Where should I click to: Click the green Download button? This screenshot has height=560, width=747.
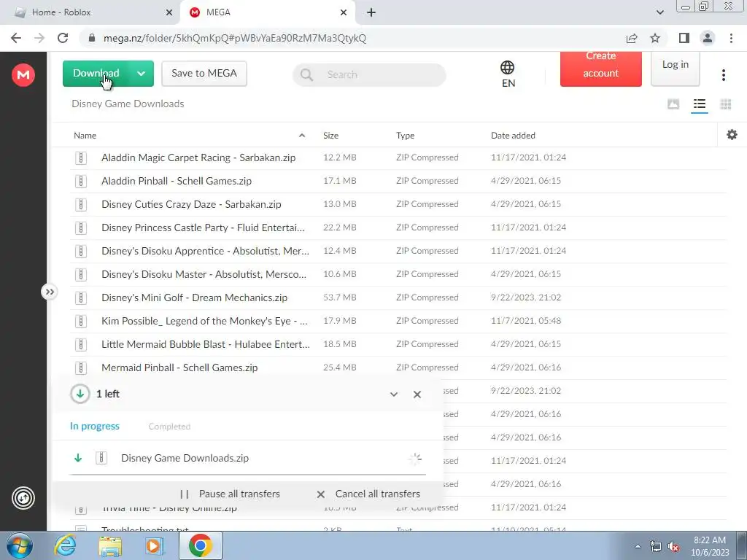[96, 74]
